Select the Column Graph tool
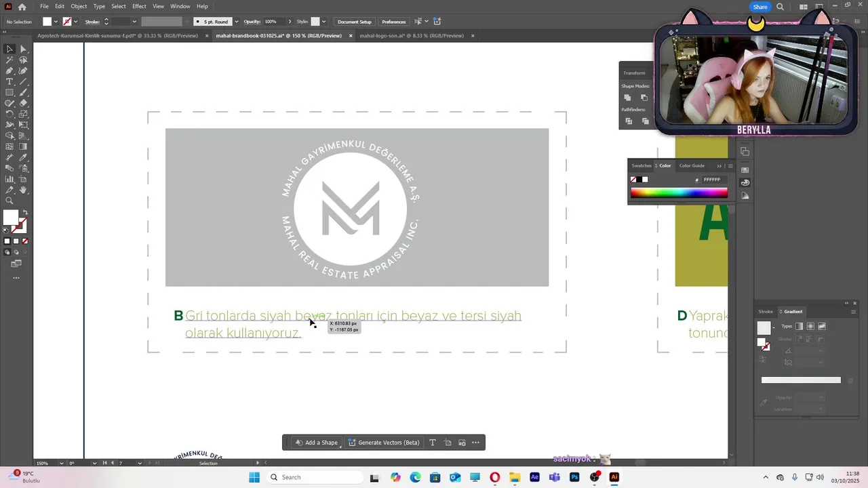868x488 pixels. coord(9,179)
